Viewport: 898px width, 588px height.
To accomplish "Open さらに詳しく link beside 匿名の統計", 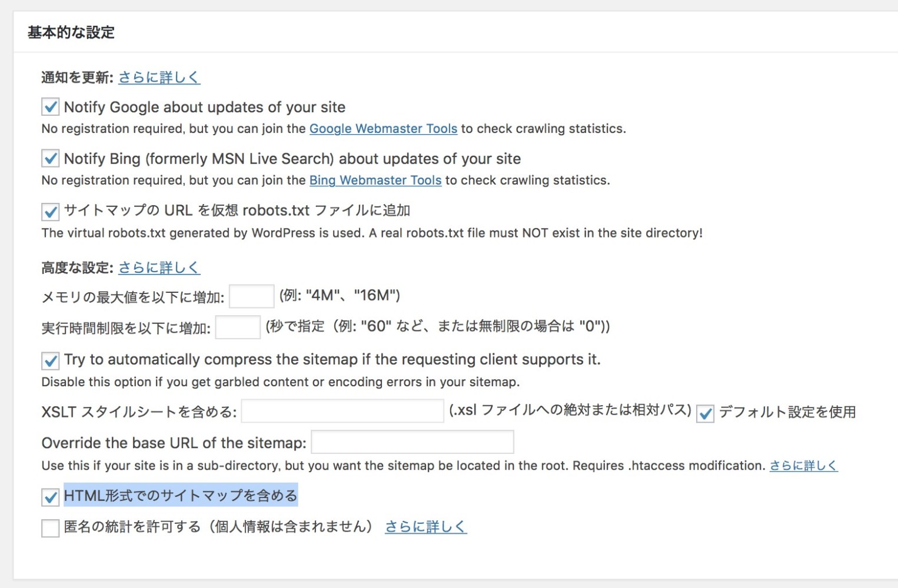I will pos(426,527).
